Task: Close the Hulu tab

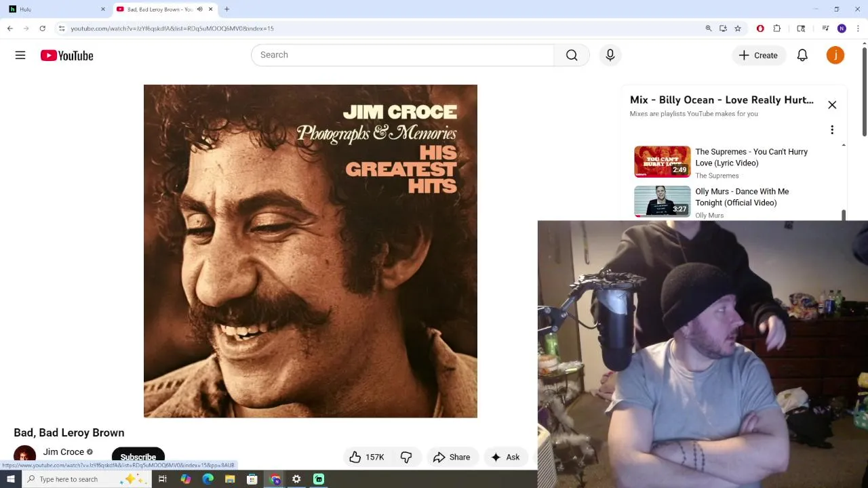Action: 103,9
